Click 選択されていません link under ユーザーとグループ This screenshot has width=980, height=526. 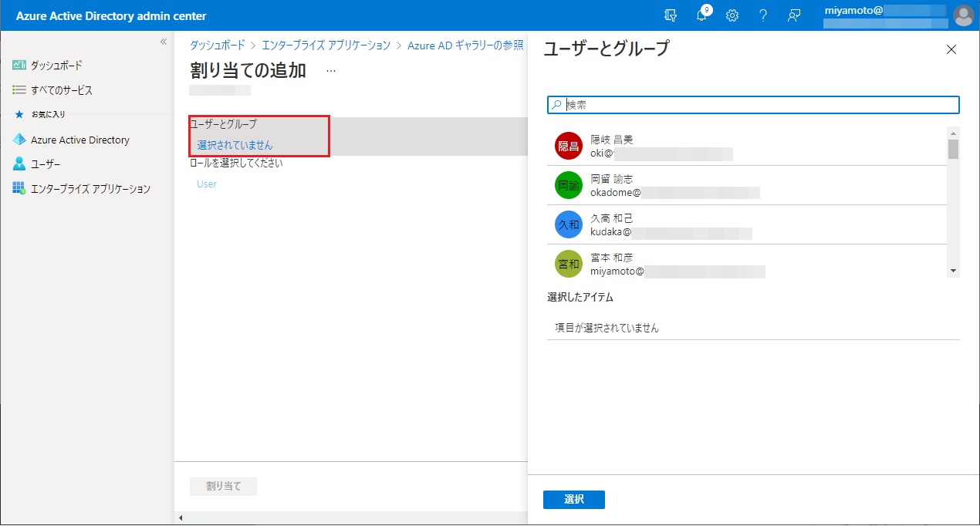click(235, 145)
